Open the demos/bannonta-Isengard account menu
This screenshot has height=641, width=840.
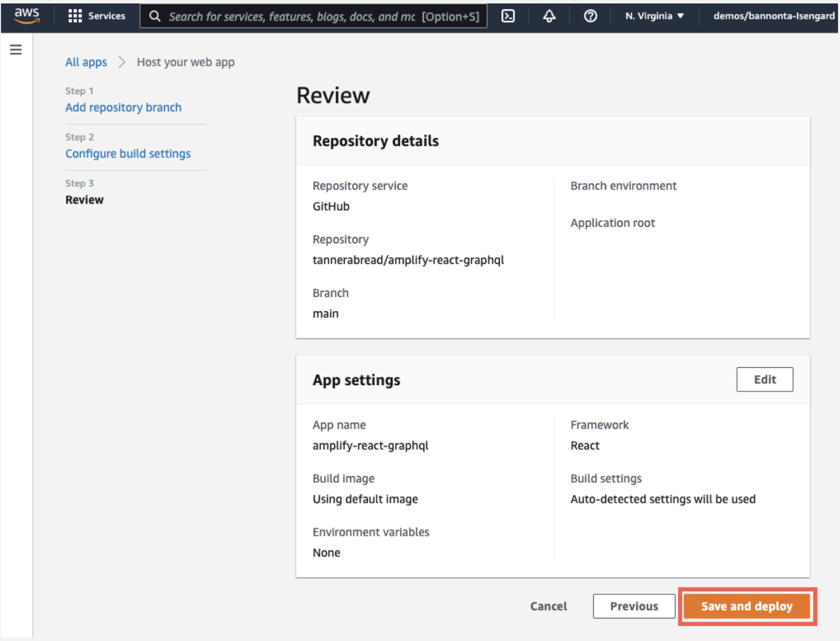(x=774, y=16)
